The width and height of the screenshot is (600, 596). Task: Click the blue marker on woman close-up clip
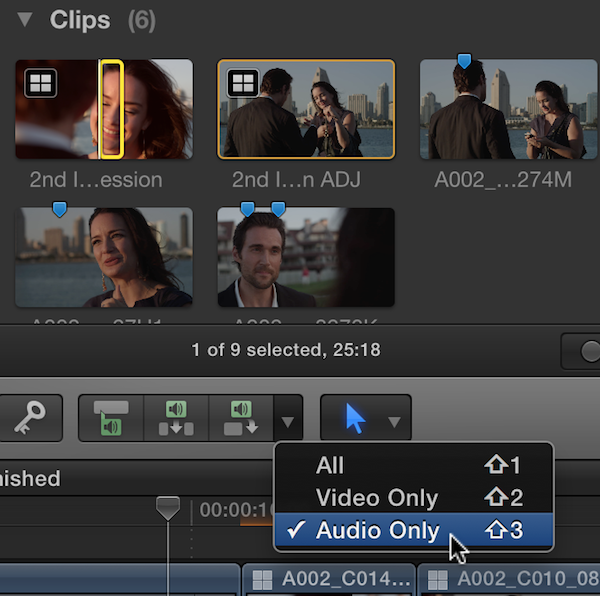60,210
